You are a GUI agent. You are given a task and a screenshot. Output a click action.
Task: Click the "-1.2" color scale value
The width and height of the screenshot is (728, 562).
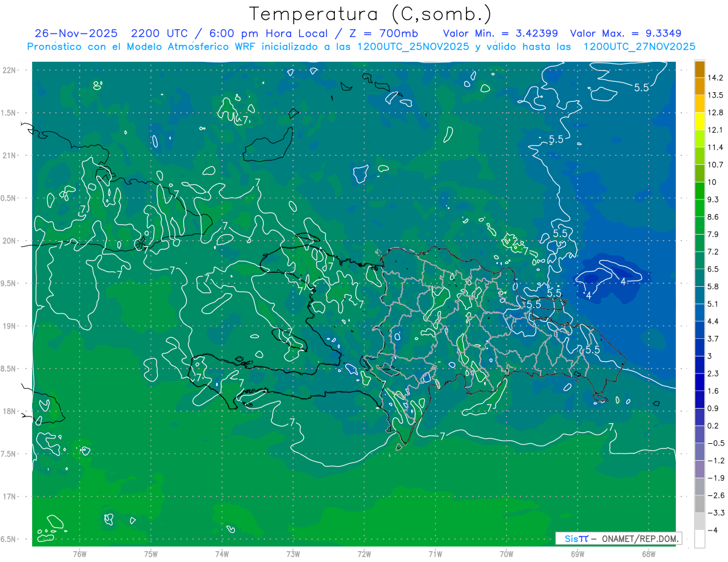point(715,461)
